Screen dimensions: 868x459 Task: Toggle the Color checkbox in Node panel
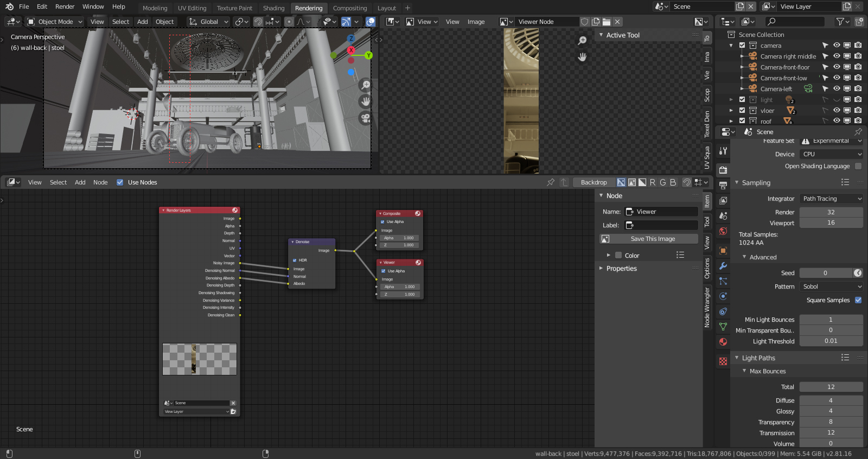618,255
